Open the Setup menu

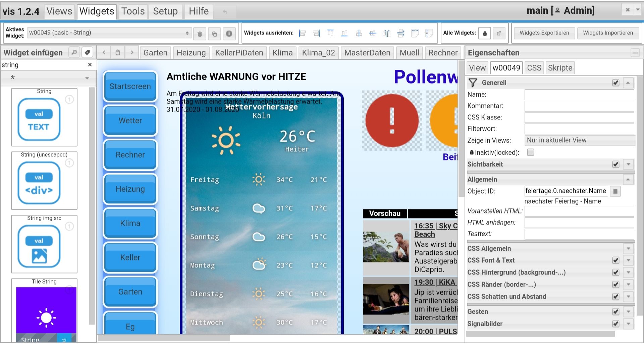(165, 11)
